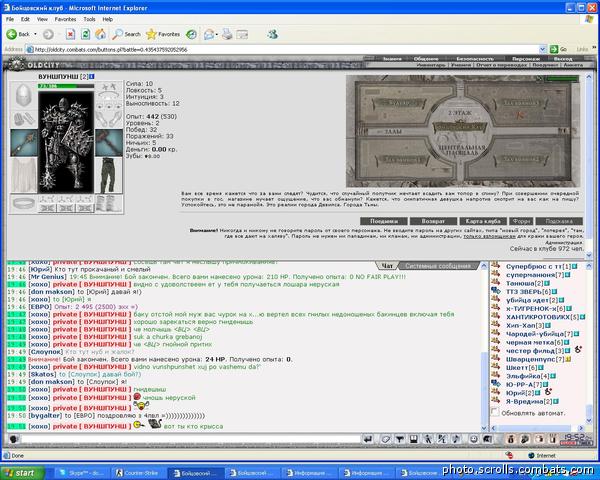
Task: Click private message icon beside Танюша
Action: (496, 283)
